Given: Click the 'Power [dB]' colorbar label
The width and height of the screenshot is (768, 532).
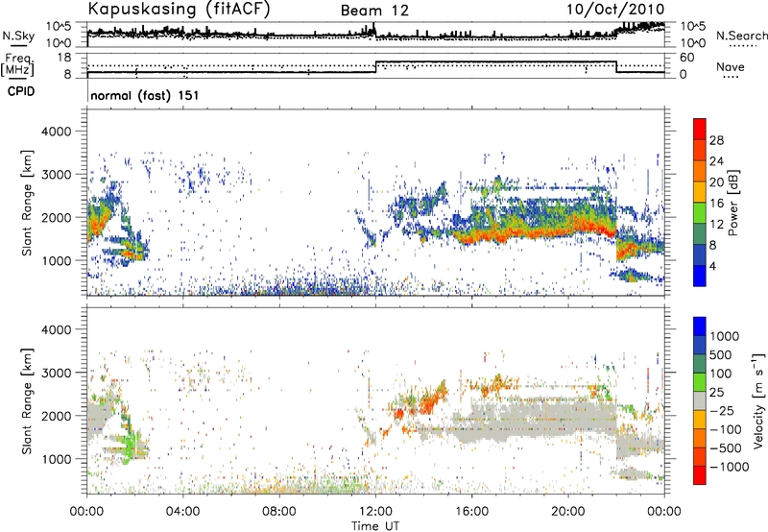Looking at the screenshot, I should (732, 203).
